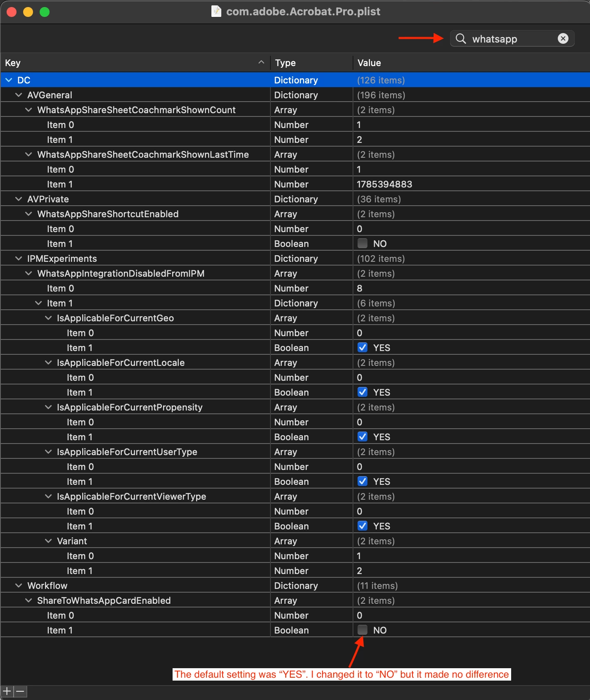The width and height of the screenshot is (590, 700).
Task: Select the (102 items) IPMExperiments value
Action: click(x=381, y=259)
